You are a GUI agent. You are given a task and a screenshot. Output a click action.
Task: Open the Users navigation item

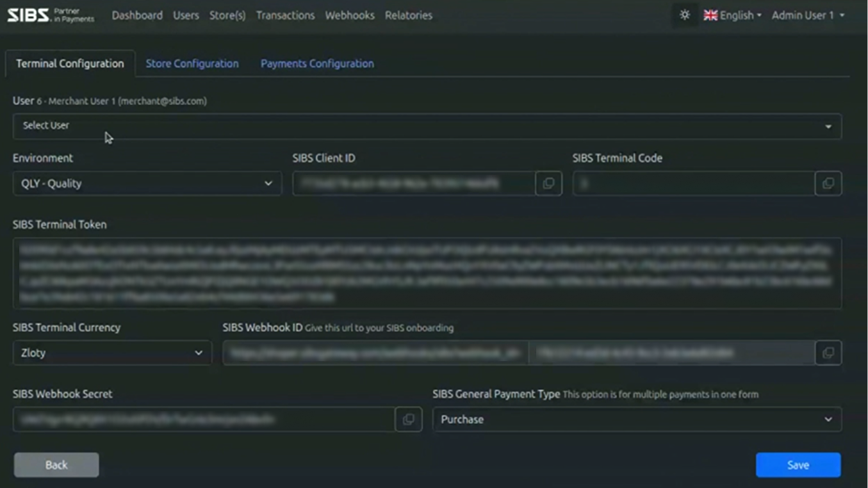pos(186,15)
